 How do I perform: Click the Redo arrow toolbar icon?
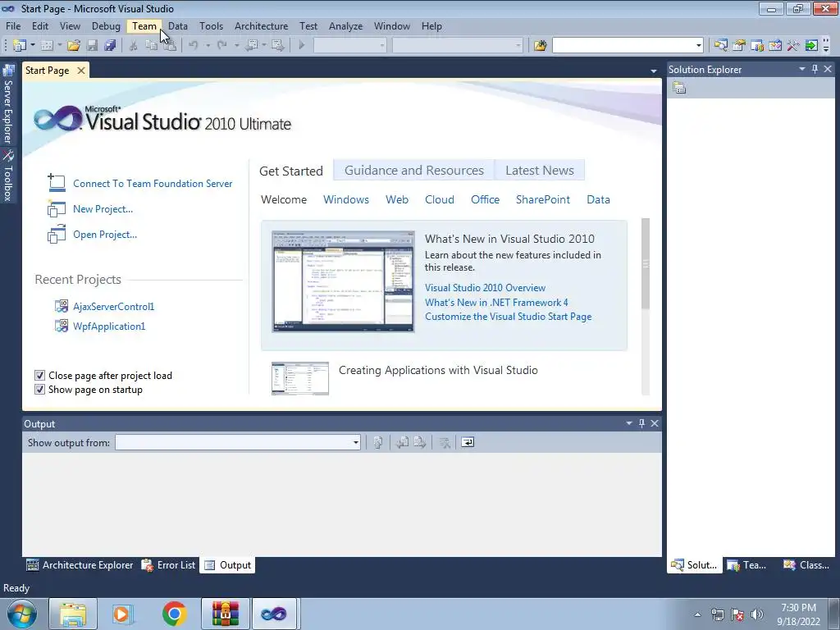221,46
